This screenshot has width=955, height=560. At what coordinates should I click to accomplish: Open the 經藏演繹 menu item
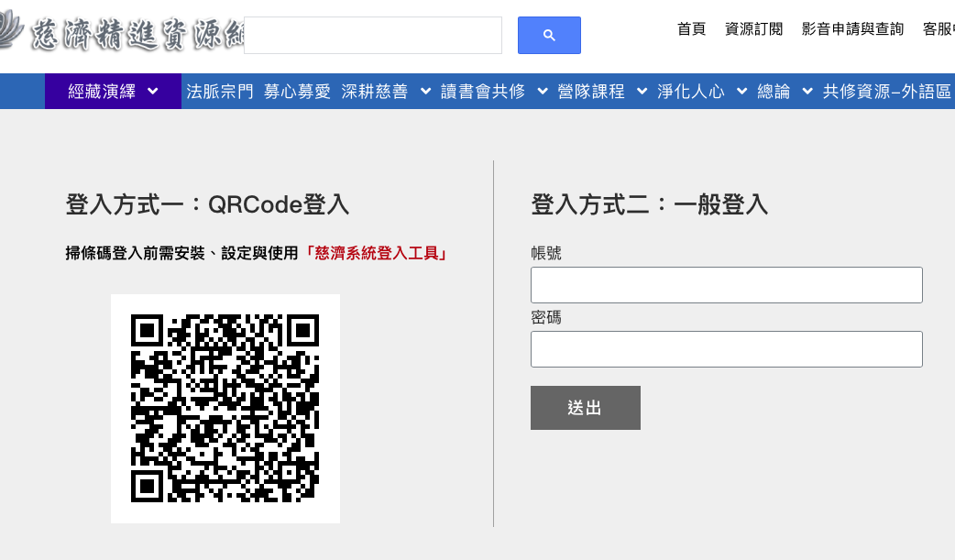(x=102, y=92)
